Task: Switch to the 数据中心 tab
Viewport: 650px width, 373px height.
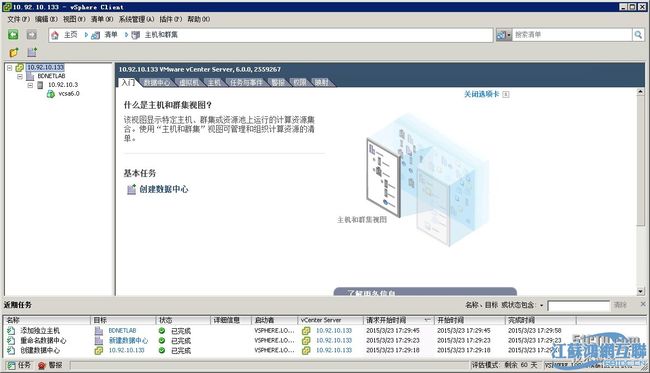Action: (x=157, y=82)
